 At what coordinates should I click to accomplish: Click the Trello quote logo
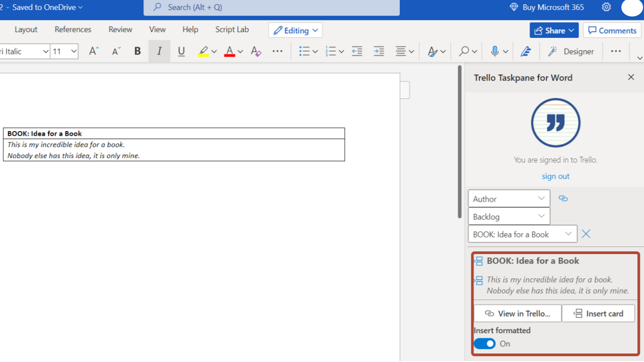point(555,123)
